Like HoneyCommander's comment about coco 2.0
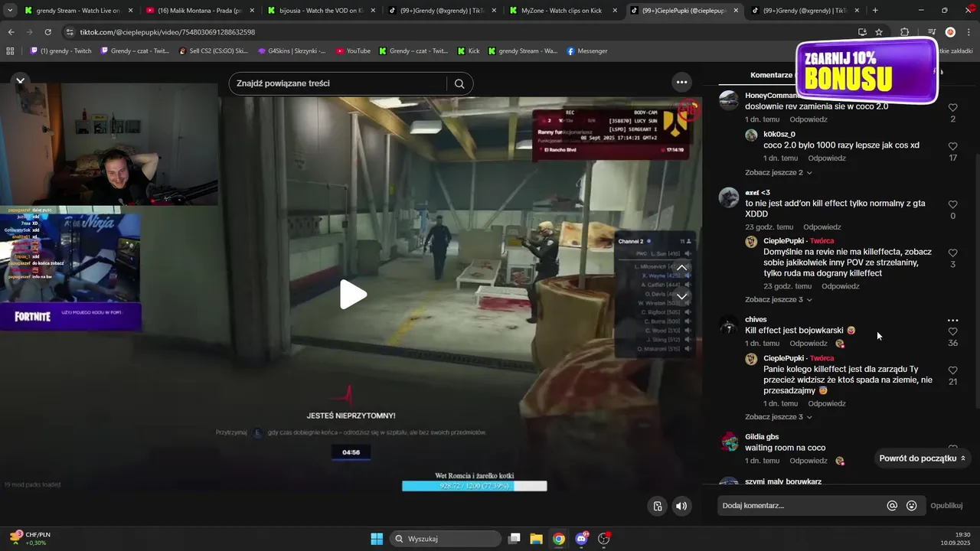The height and width of the screenshot is (551, 980). (x=952, y=108)
